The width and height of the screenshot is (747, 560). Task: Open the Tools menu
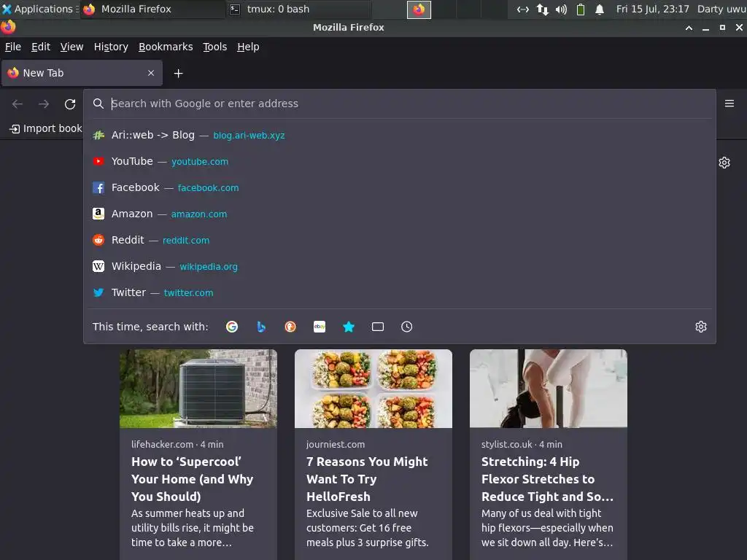pyautogui.click(x=215, y=47)
